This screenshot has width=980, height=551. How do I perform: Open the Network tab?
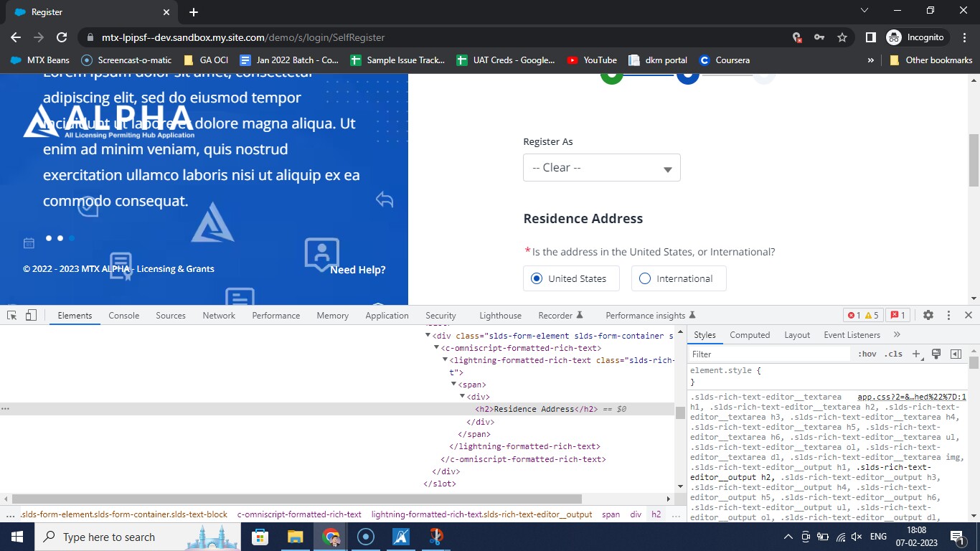pos(219,316)
